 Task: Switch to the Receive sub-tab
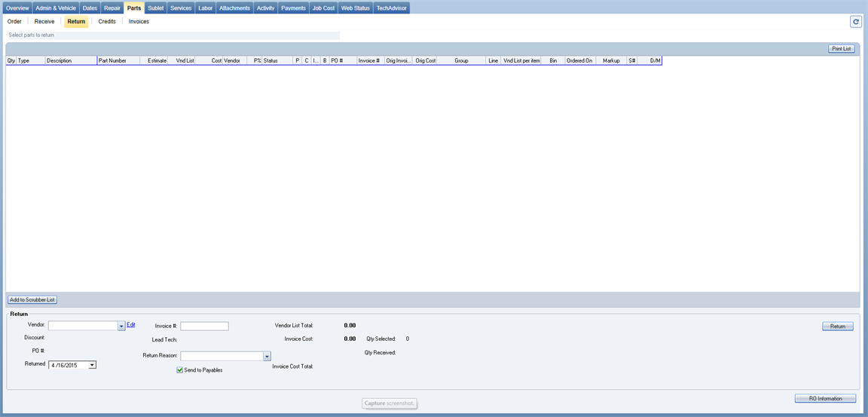click(44, 22)
